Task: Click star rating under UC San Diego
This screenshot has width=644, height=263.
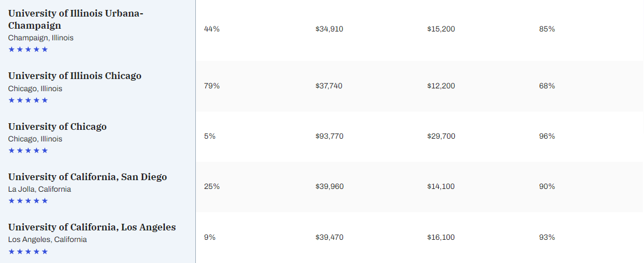Action: coord(28,201)
